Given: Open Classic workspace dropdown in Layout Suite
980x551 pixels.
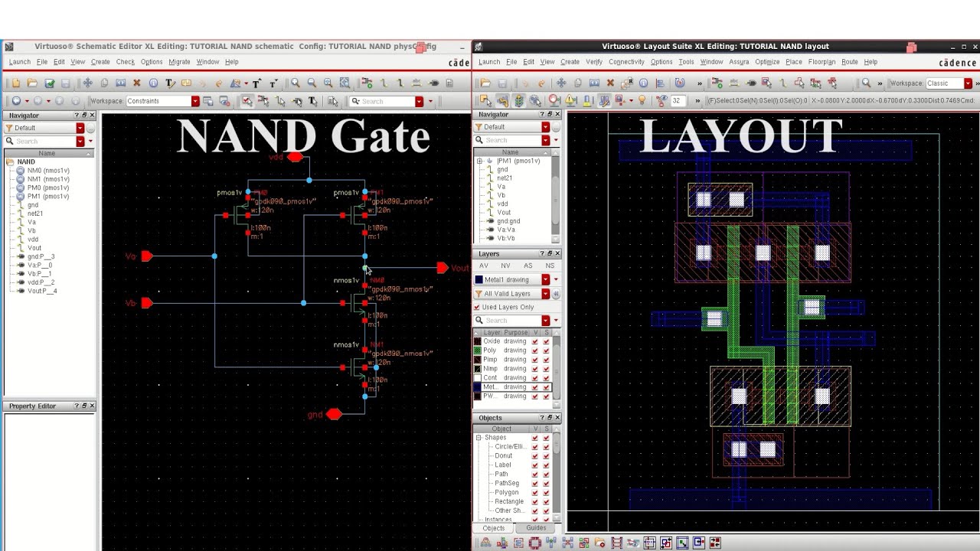Looking at the screenshot, I should (x=968, y=83).
